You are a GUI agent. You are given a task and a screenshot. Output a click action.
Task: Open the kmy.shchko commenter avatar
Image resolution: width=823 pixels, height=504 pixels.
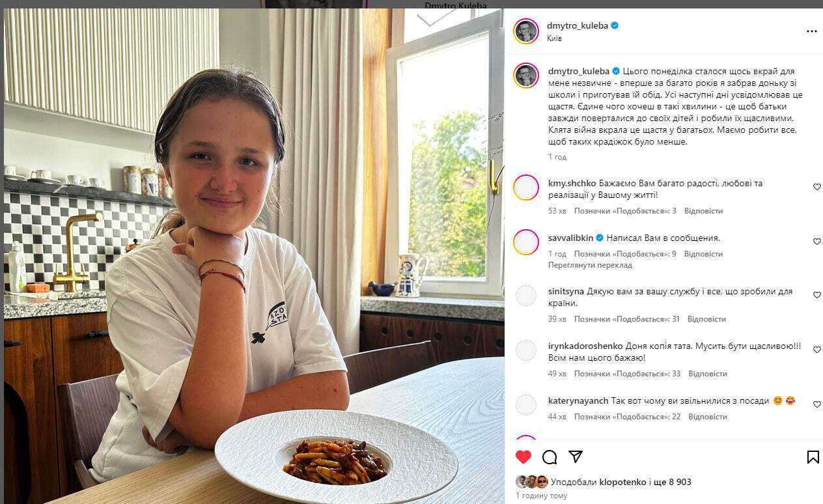(526, 188)
